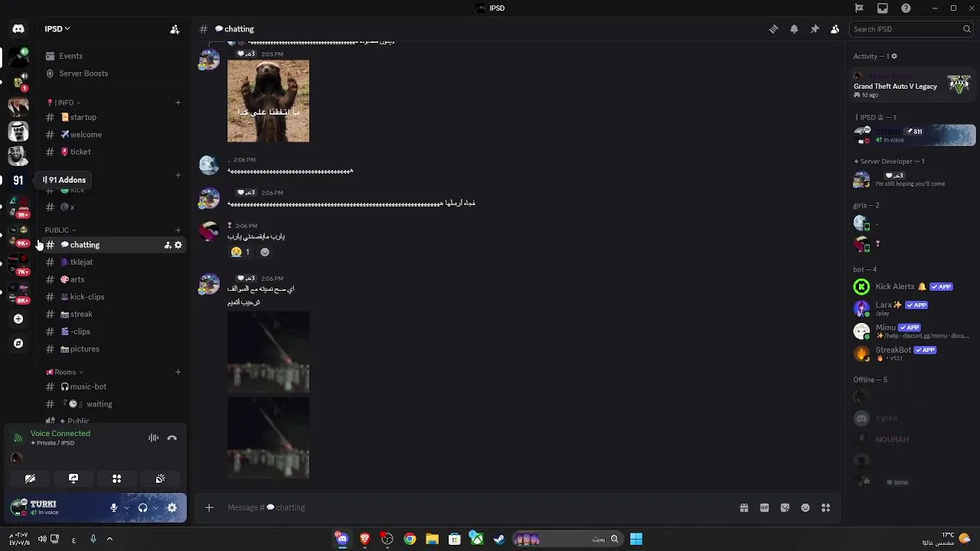Send a gift via the gift icon

pyautogui.click(x=743, y=507)
